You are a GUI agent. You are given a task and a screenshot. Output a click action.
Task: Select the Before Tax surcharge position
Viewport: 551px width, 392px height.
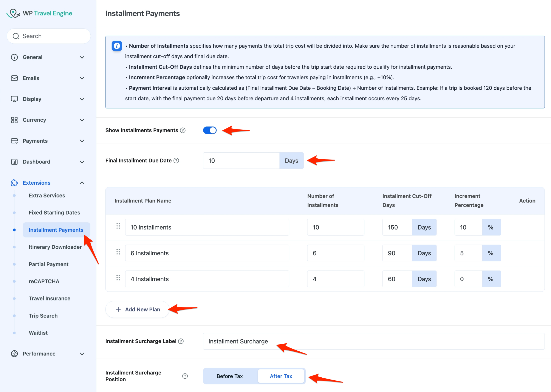coord(230,376)
